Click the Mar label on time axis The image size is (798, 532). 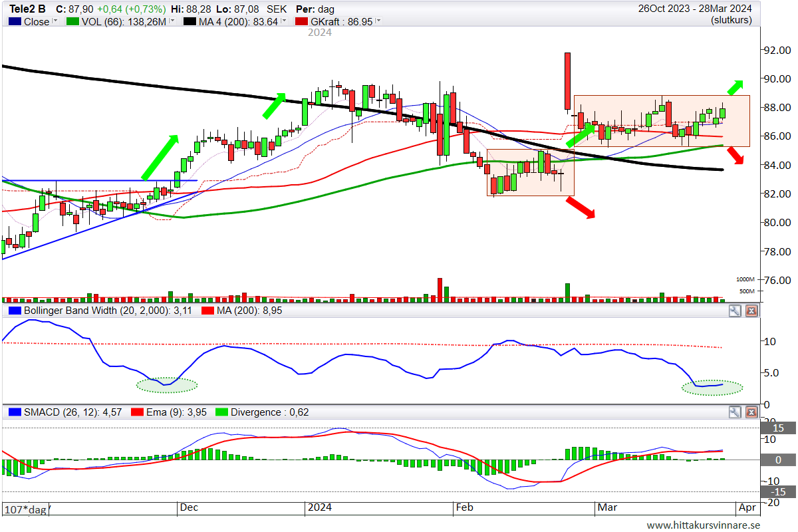coord(607,507)
